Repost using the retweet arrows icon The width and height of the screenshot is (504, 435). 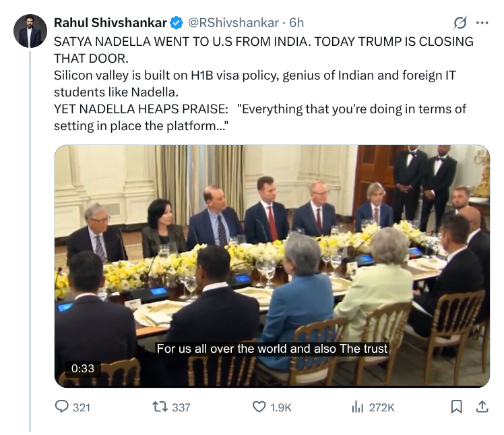click(x=160, y=407)
